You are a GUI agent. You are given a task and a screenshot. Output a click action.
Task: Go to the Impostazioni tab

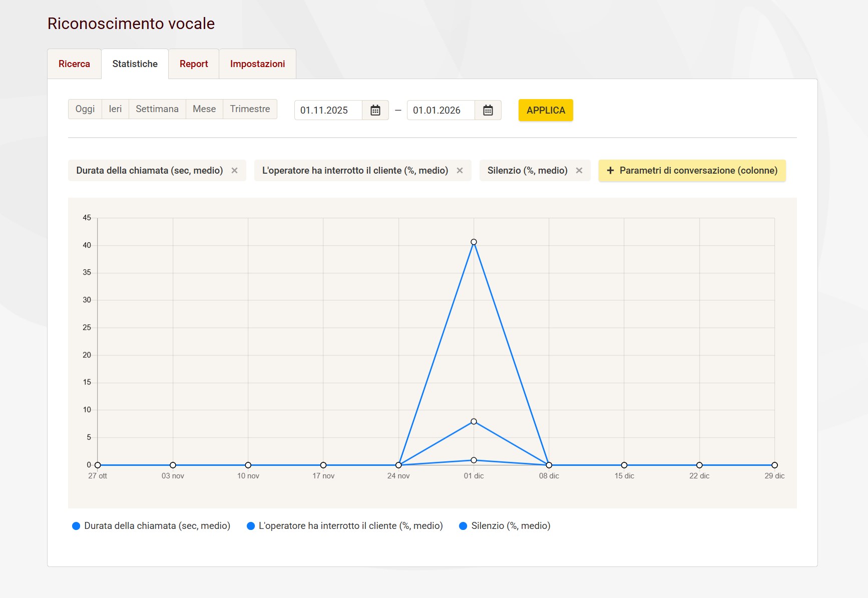tap(257, 64)
